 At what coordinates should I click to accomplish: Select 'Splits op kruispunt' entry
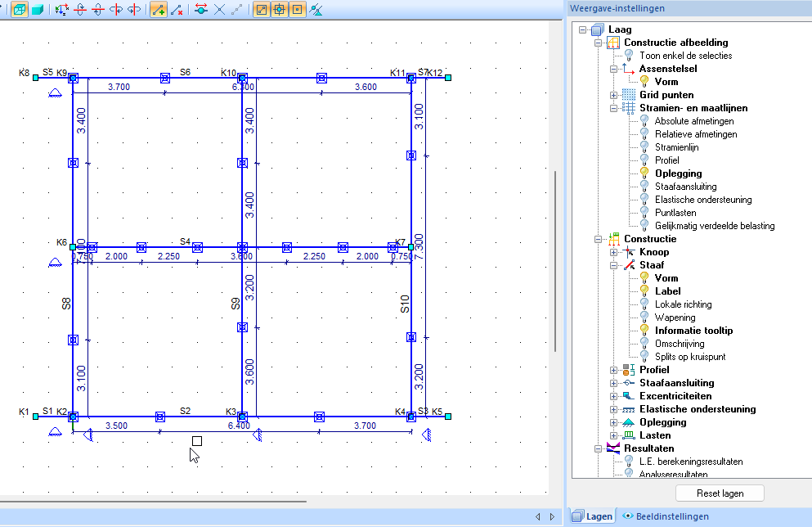pos(690,357)
